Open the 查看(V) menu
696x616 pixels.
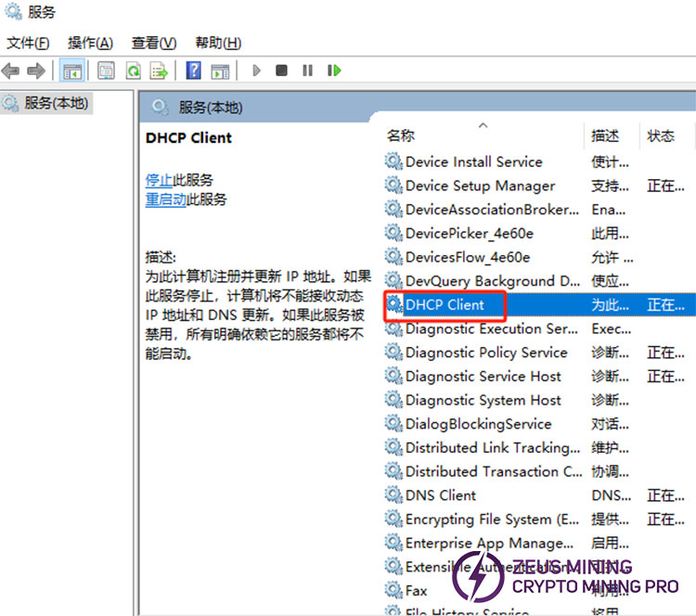point(154,43)
